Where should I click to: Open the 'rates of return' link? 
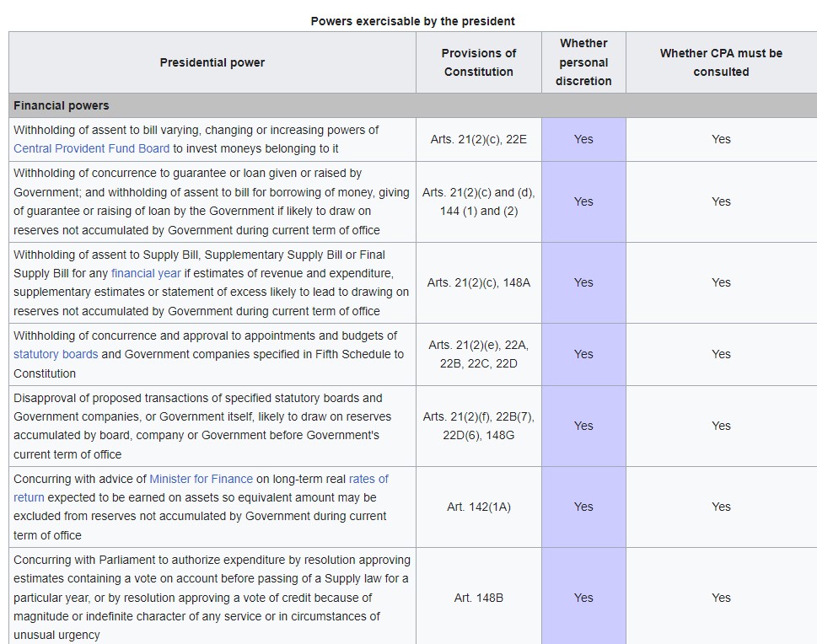pos(368,479)
